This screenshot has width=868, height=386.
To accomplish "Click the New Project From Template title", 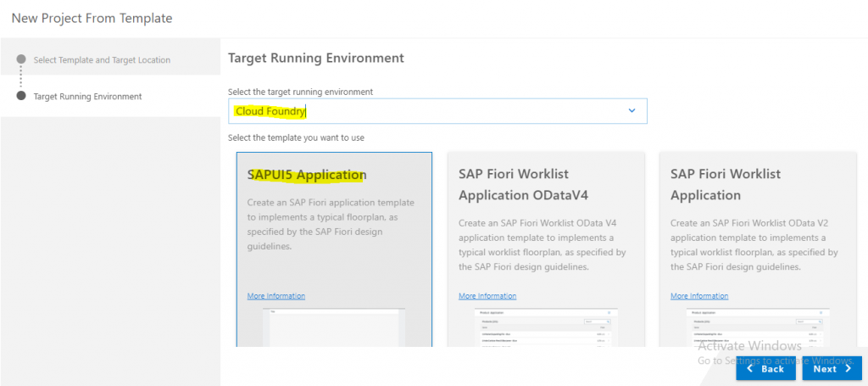I will point(92,19).
